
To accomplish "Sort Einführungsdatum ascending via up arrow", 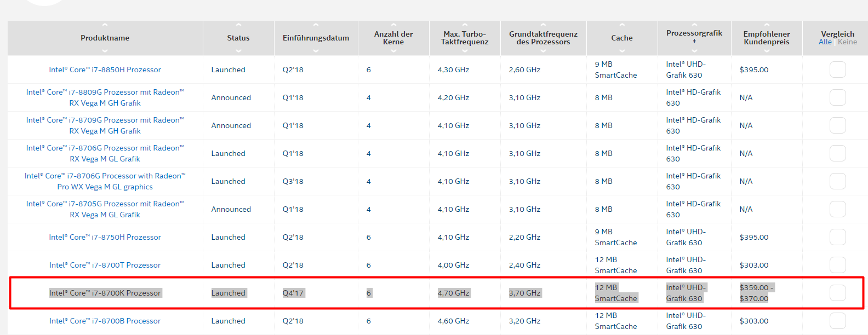I will 316,25.
